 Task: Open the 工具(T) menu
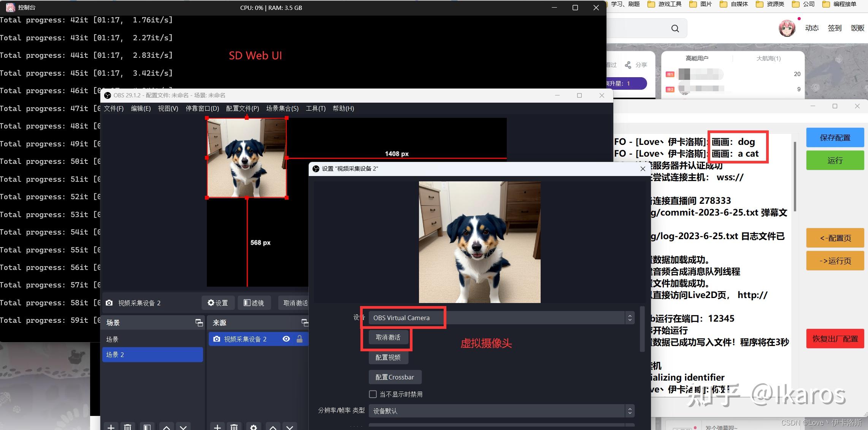[316, 108]
